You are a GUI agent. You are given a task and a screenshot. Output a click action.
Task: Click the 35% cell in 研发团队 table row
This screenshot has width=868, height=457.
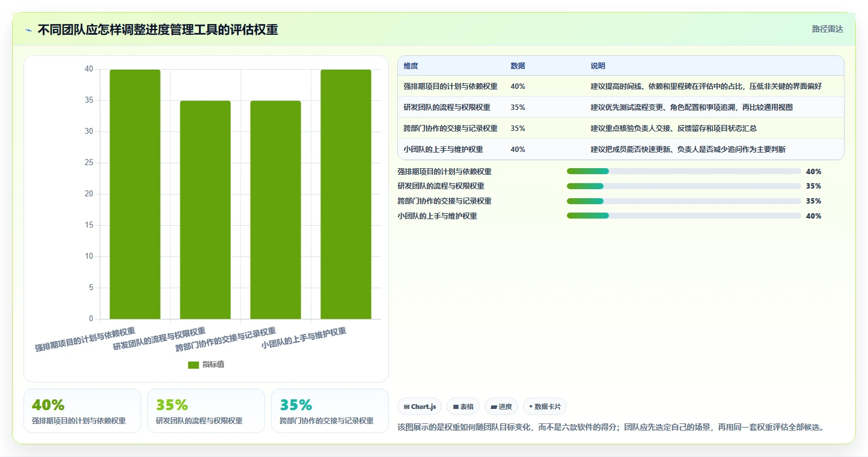(518, 107)
